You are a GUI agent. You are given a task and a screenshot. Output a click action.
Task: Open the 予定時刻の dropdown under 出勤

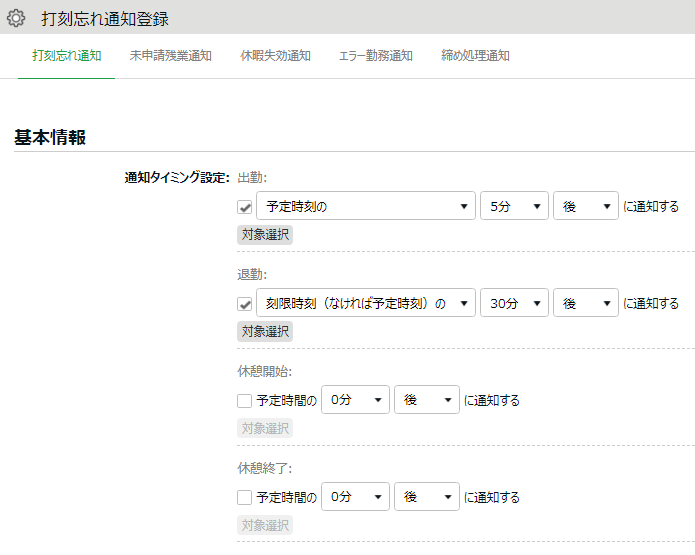click(x=365, y=207)
